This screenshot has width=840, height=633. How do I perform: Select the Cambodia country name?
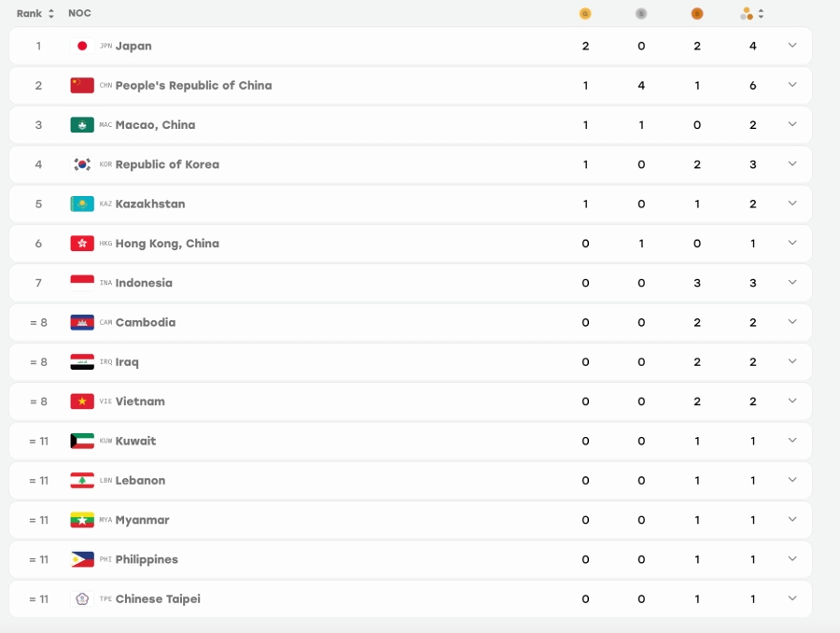[x=146, y=322]
